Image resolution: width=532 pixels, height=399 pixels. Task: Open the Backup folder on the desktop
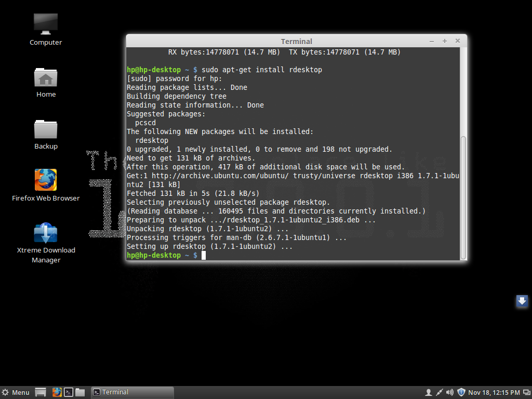pyautogui.click(x=46, y=129)
